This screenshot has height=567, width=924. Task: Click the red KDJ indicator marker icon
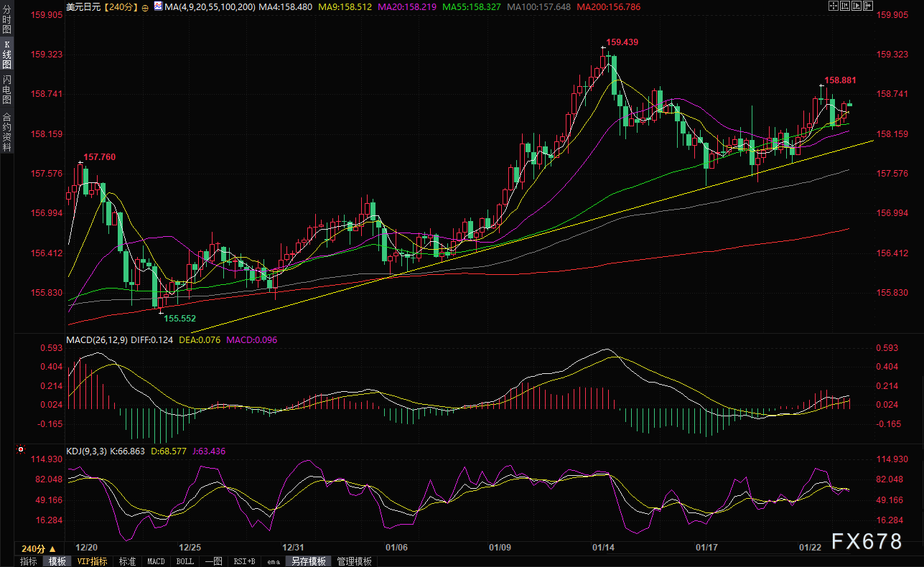click(21, 451)
